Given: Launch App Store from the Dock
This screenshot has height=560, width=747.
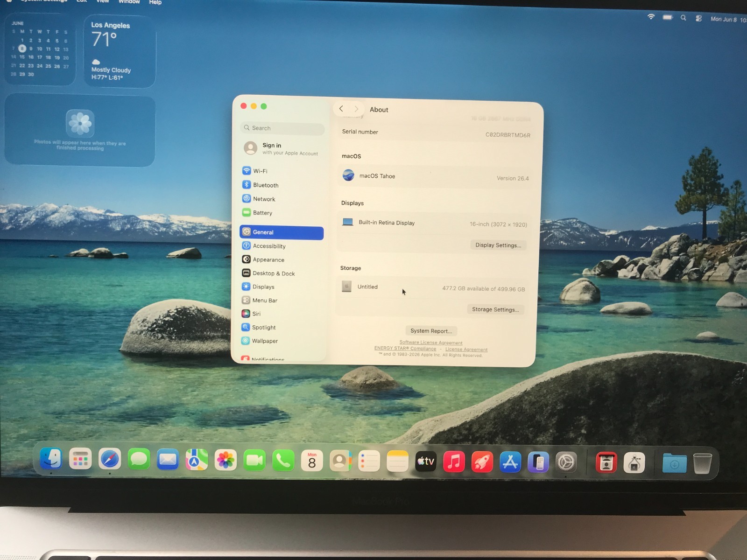Looking at the screenshot, I should tap(510, 462).
